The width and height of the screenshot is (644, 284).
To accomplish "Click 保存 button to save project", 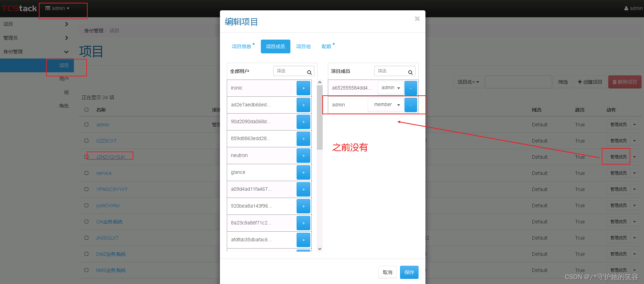I will coord(409,272).
